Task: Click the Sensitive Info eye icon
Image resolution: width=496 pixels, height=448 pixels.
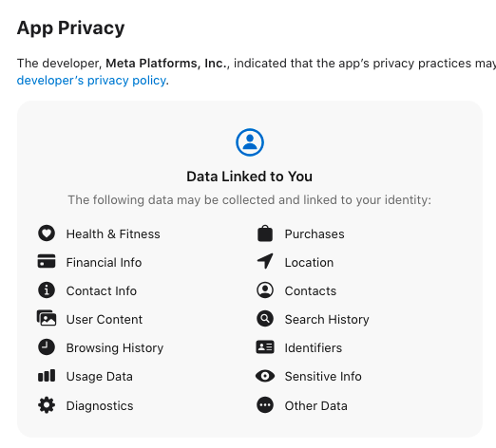Action: click(x=265, y=376)
